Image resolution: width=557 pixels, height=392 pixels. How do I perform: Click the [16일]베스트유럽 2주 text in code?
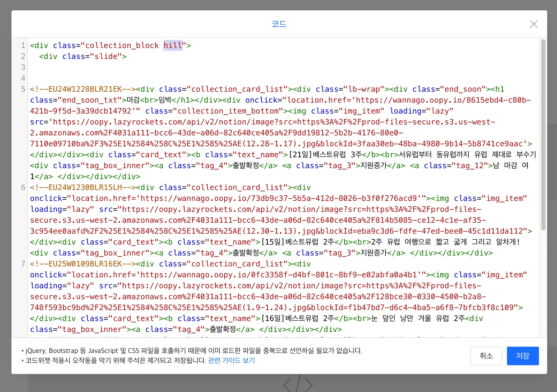298,318
